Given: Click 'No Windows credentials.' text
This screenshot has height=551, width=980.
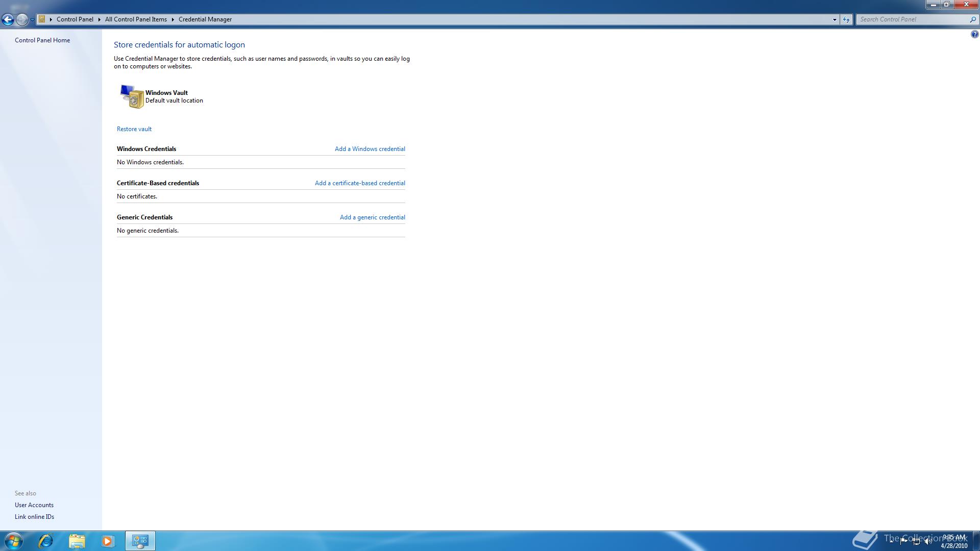Looking at the screenshot, I should tap(150, 162).
